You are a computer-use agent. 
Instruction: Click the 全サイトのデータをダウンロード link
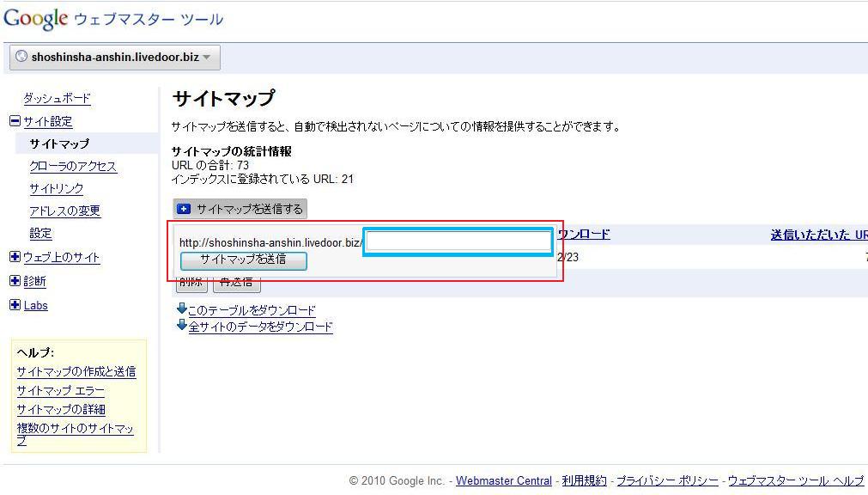(261, 327)
